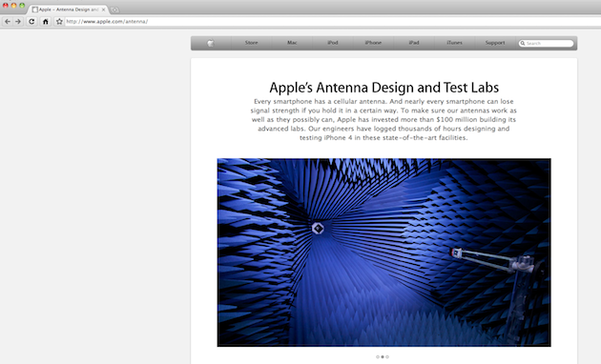
Task: Close the Apple Antenna Design tab
Action: (x=103, y=10)
